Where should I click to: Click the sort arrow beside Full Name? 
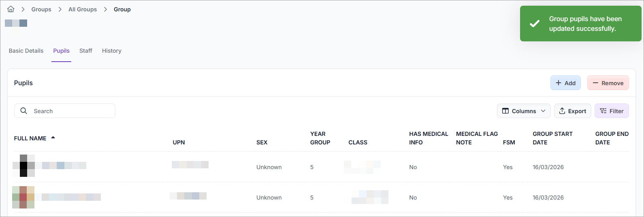tap(53, 138)
